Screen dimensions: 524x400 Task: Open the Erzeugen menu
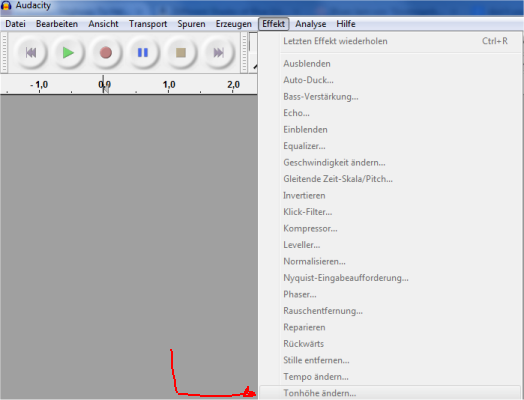(x=234, y=24)
